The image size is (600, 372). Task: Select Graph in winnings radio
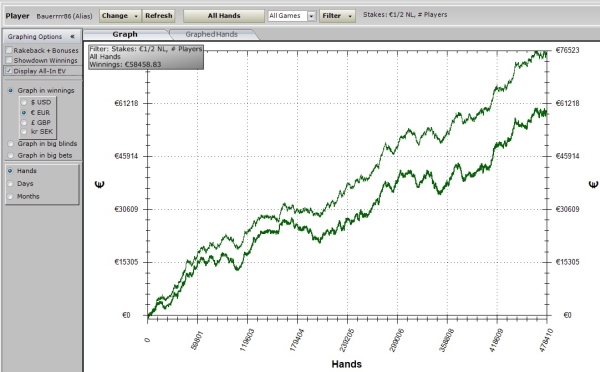pyautogui.click(x=11, y=91)
